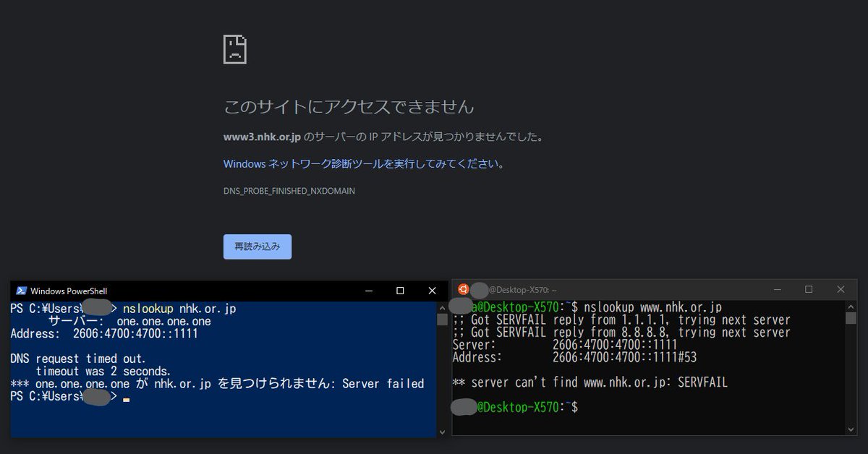Click the 'Server failed' line in PowerShell
This screenshot has width=868, height=454.
point(217,384)
